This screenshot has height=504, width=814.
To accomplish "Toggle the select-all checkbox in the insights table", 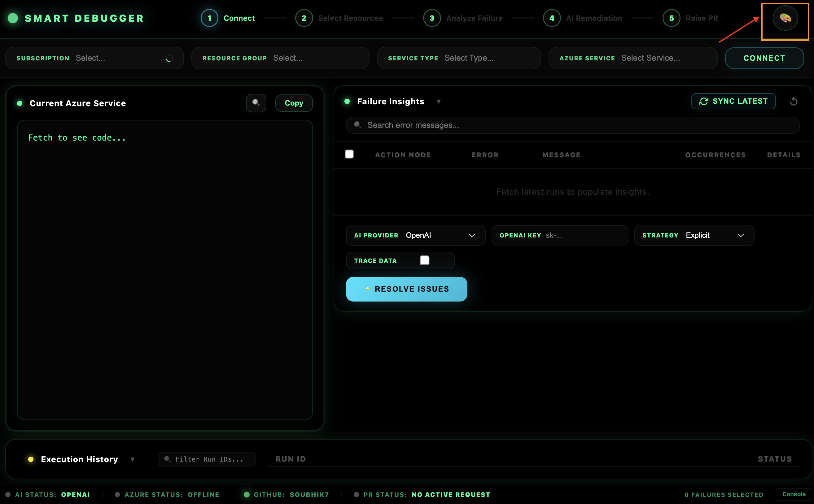I will coord(349,154).
